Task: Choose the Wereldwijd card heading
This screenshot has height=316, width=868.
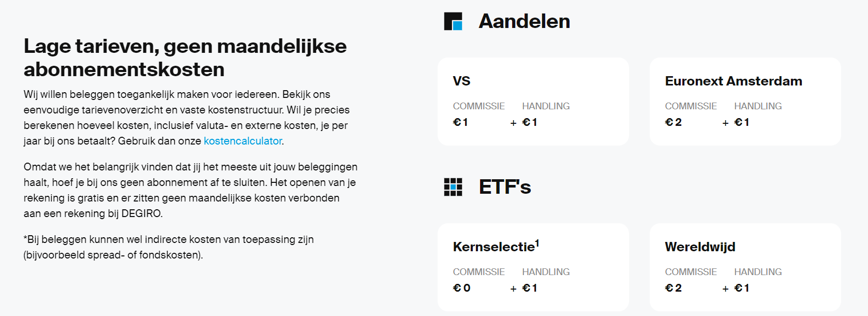Action: (x=700, y=247)
